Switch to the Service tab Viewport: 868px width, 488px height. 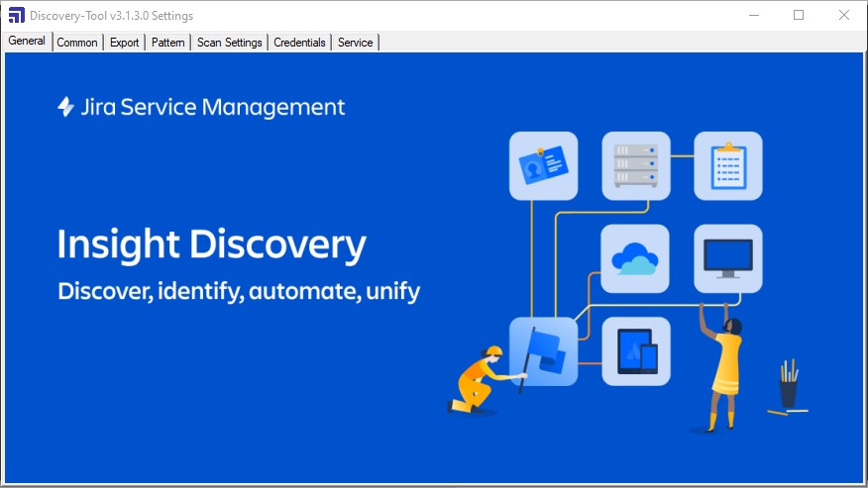[x=356, y=43]
